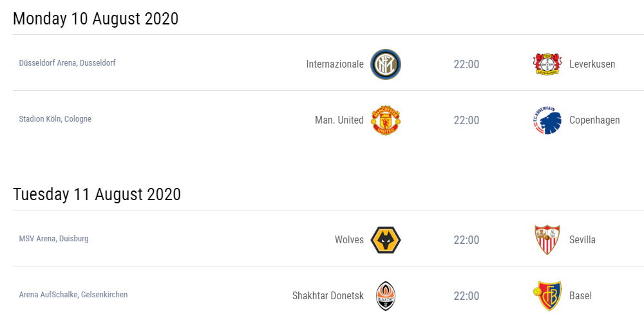Open the Sevilla team name link
Screen dimensions: 644x334
(x=582, y=240)
